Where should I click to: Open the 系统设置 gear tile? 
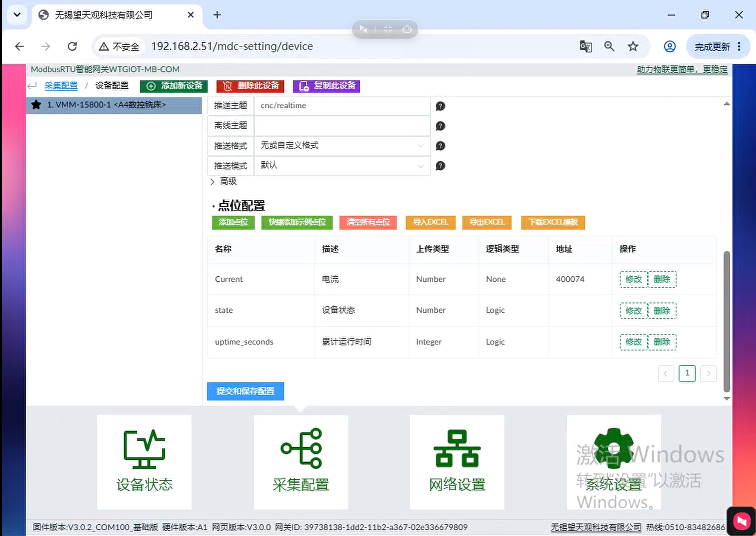point(614,462)
